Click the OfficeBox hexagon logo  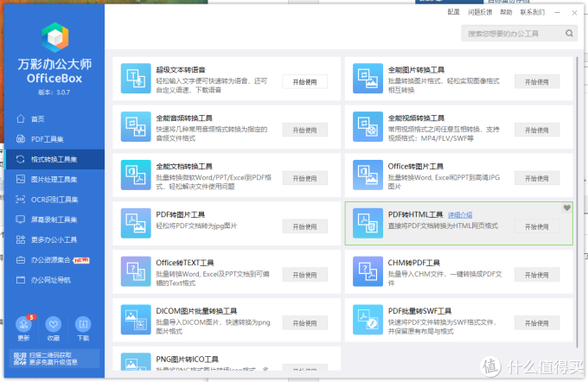pyautogui.click(x=55, y=37)
